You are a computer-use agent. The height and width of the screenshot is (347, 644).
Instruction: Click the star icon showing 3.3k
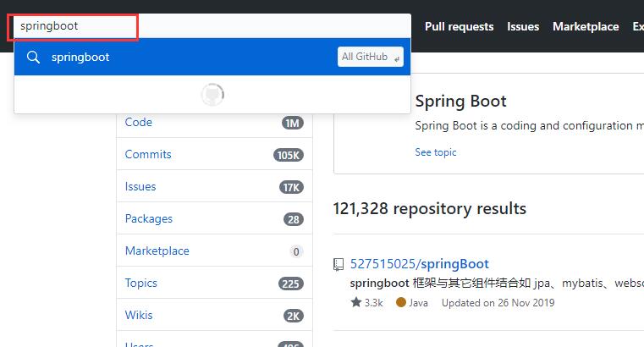356,302
